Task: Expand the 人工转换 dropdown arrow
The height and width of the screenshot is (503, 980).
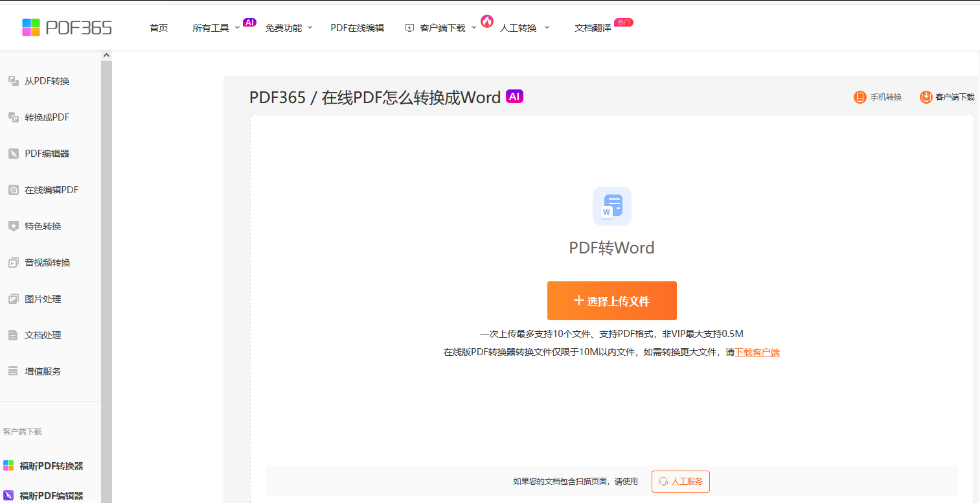Action: [x=547, y=27]
